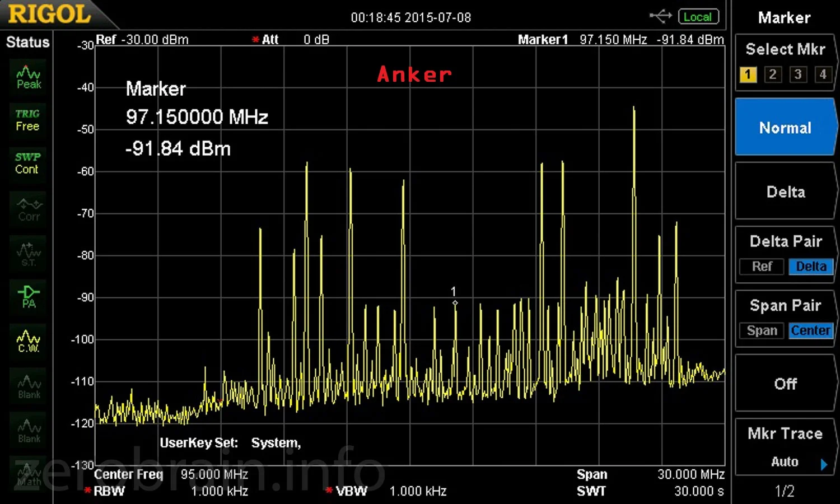Click the dimmed Corr correction icon
This screenshot has width=840, height=504.
[x=29, y=209]
